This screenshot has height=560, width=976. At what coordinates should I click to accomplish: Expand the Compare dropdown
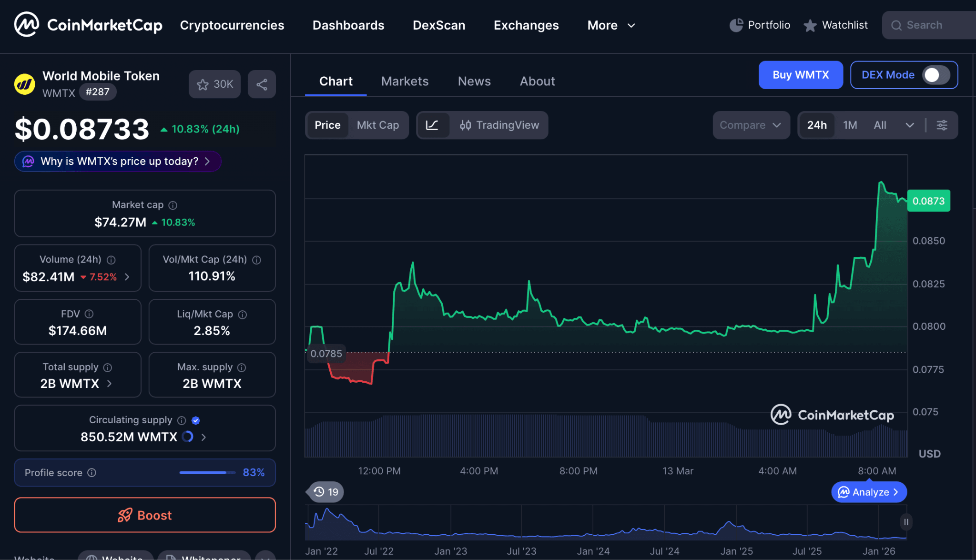(751, 125)
